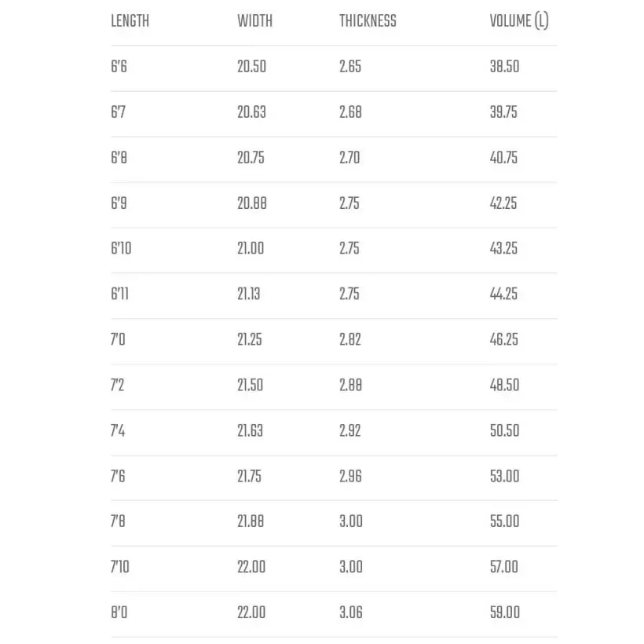Screen dimensions: 644x644
Task: Click the 38.50 volume value
Action: pos(504,67)
